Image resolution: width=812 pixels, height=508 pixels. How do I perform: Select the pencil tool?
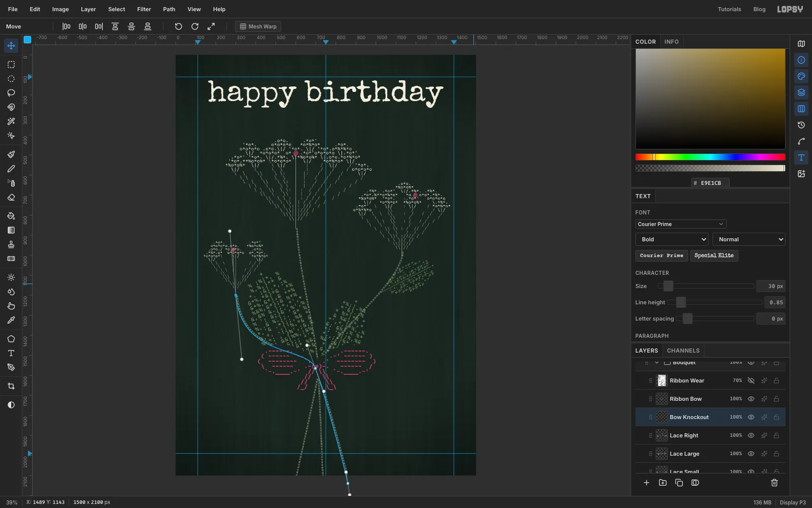pyautogui.click(x=11, y=169)
